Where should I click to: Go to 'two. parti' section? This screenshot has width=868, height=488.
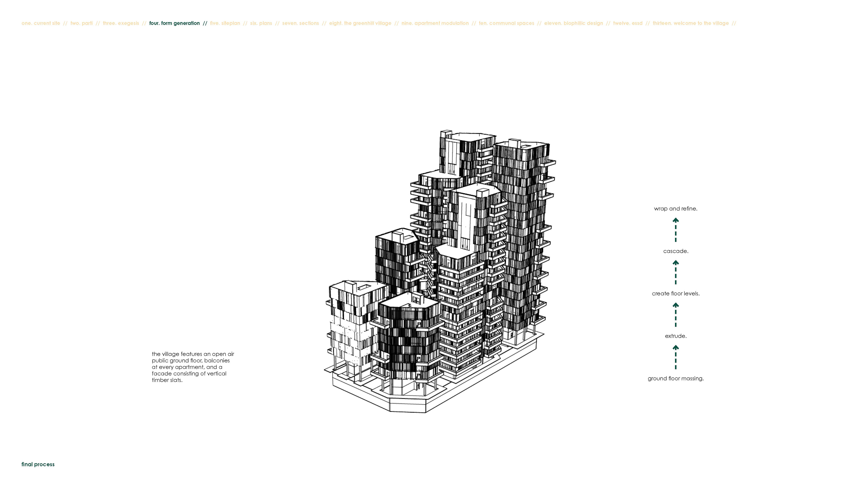tap(82, 23)
